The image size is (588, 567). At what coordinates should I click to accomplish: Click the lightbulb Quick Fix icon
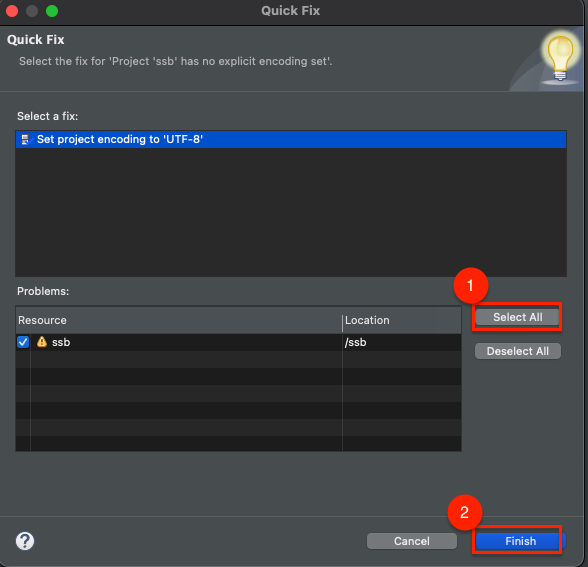[560, 57]
